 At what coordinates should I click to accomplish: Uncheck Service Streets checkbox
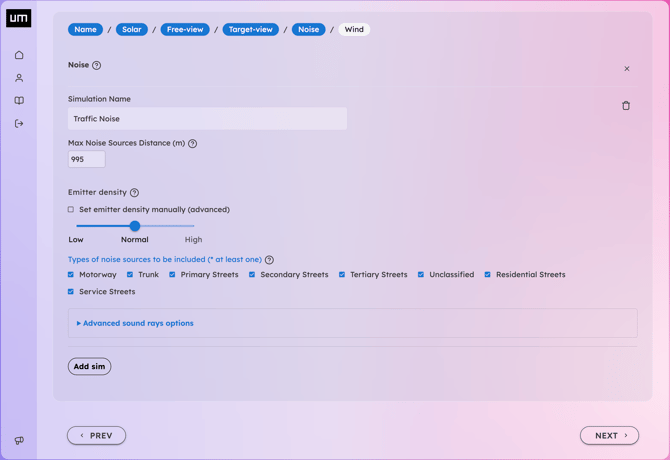point(71,292)
